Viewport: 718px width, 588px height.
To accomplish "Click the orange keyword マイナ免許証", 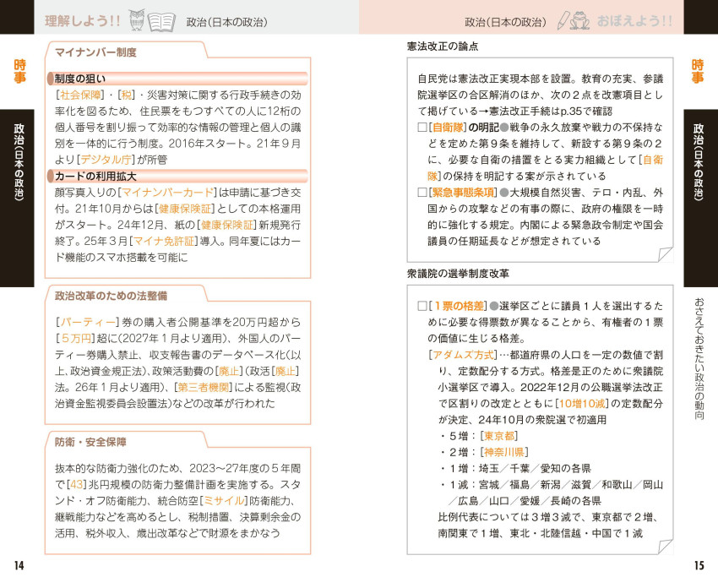I will [165, 242].
